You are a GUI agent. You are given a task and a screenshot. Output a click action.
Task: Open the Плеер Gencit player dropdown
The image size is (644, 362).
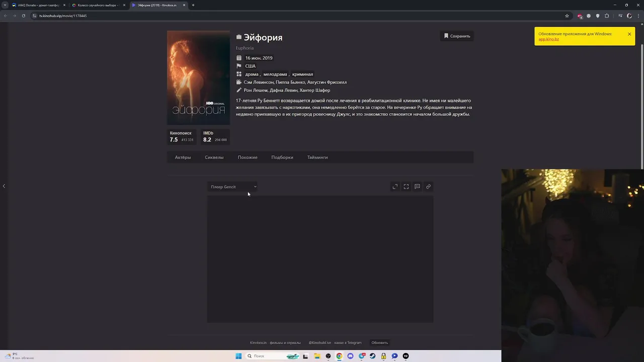coord(233,187)
